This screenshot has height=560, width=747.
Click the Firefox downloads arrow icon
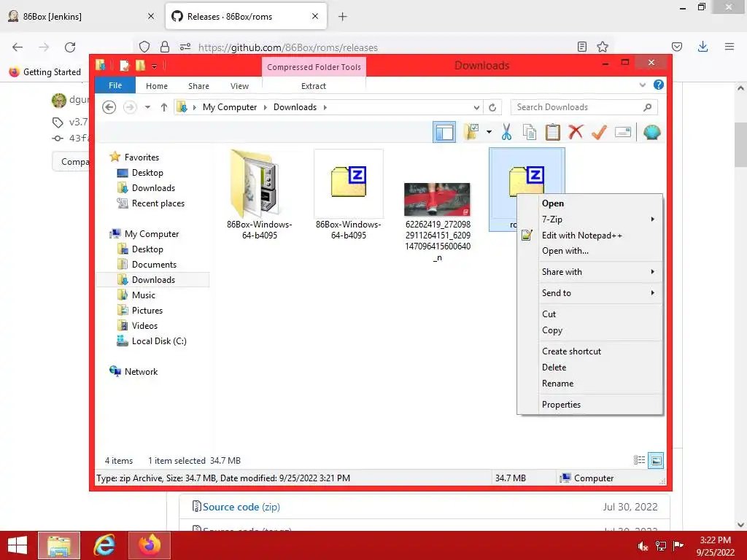click(x=703, y=47)
